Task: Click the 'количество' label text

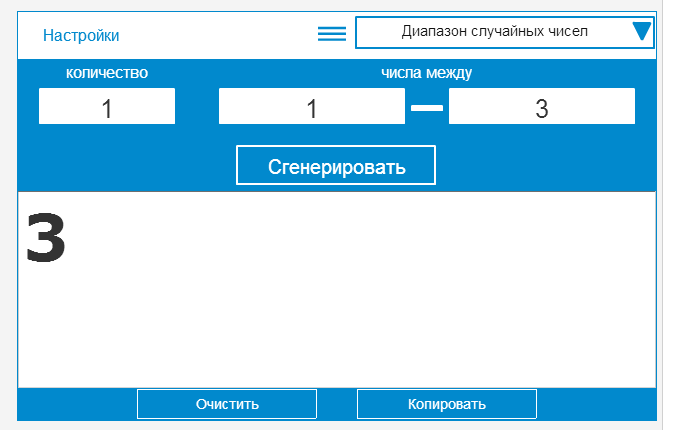Action: click(107, 73)
